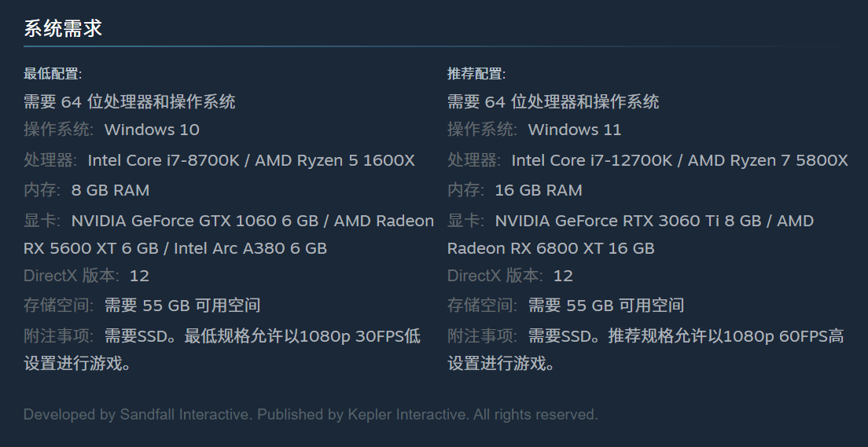Click the minimum DirectX 版本 12 entry
868x447 pixels.
[86, 276]
